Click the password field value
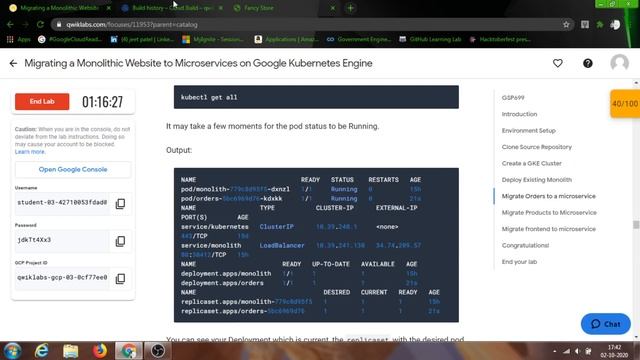 (x=62, y=240)
